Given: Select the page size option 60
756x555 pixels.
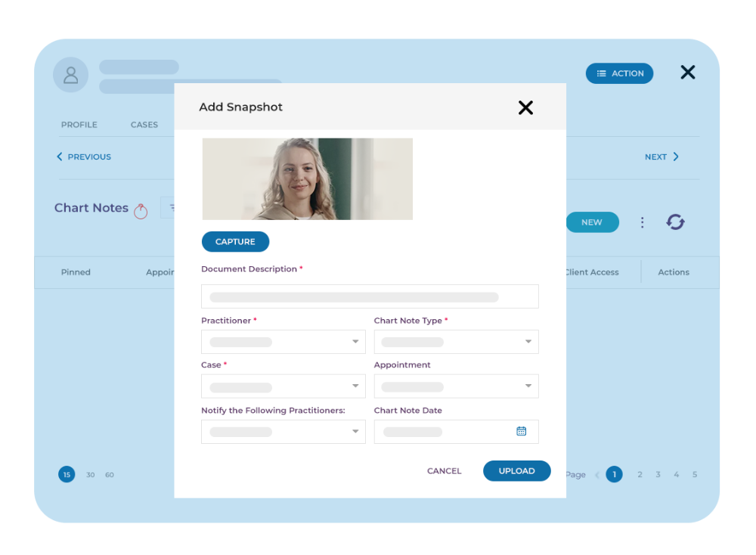Looking at the screenshot, I should click(x=110, y=474).
